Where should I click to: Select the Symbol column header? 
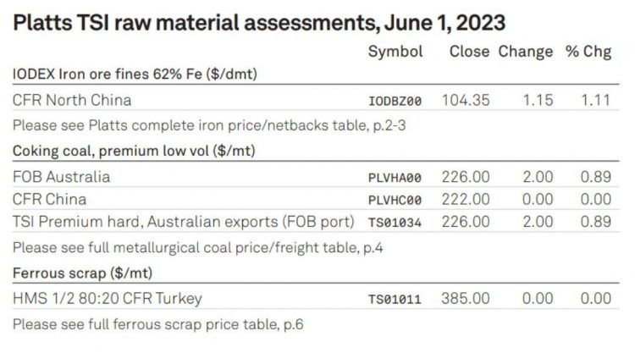pos(395,52)
